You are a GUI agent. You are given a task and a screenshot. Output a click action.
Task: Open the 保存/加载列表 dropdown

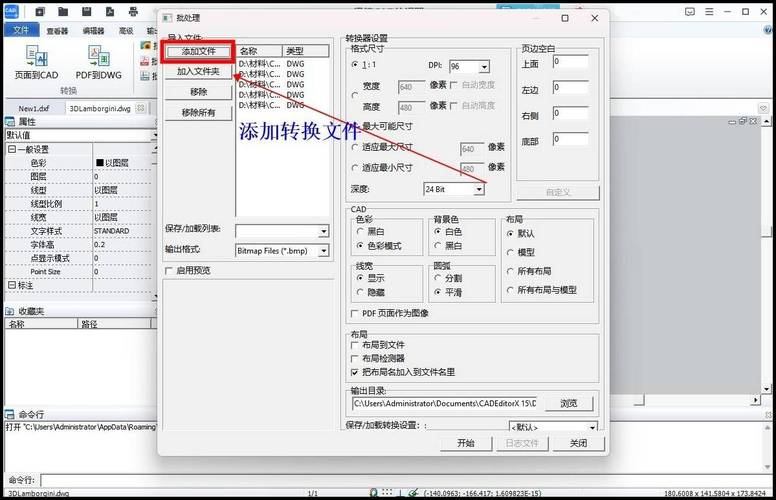[323, 231]
